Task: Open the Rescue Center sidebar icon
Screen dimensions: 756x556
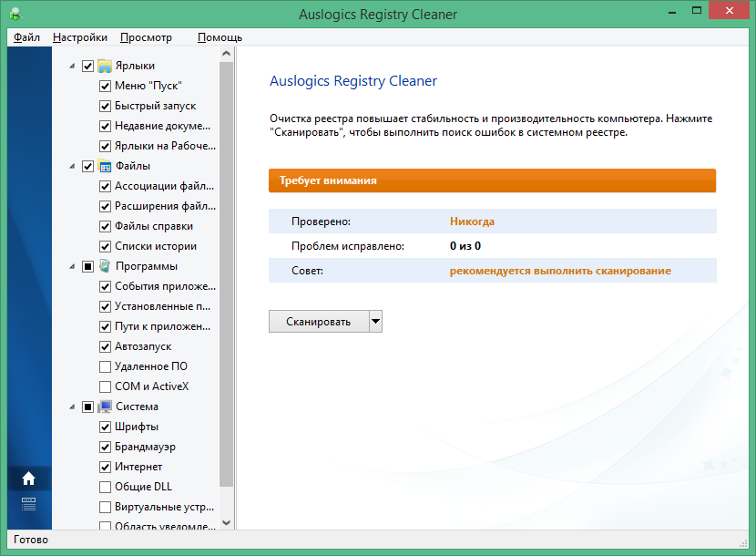Action: pos(28,502)
